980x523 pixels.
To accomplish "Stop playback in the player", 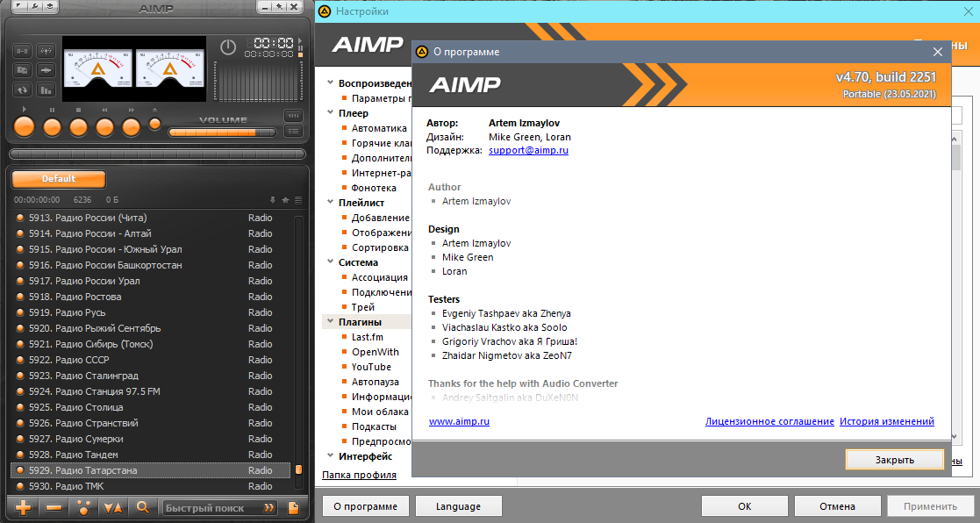I will tap(78, 127).
